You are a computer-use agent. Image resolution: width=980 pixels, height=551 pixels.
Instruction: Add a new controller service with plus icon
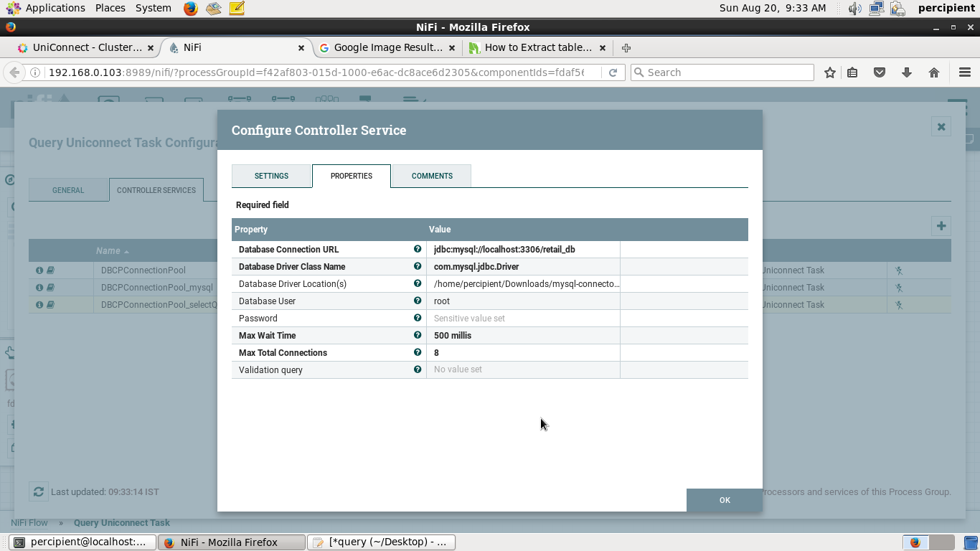tap(941, 225)
